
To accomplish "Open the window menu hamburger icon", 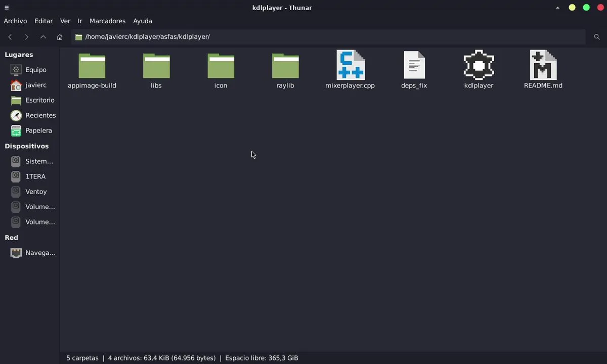I will pos(7,8).
